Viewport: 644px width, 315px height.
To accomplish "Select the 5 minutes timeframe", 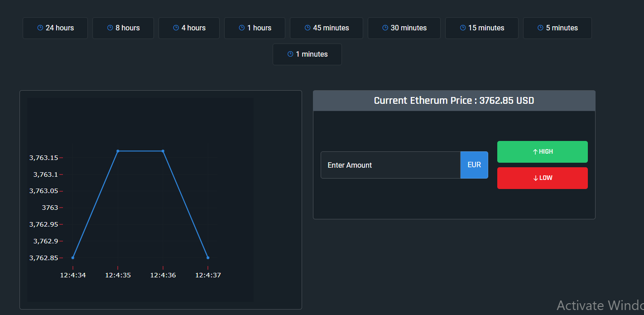I will (x=557, y=28).
